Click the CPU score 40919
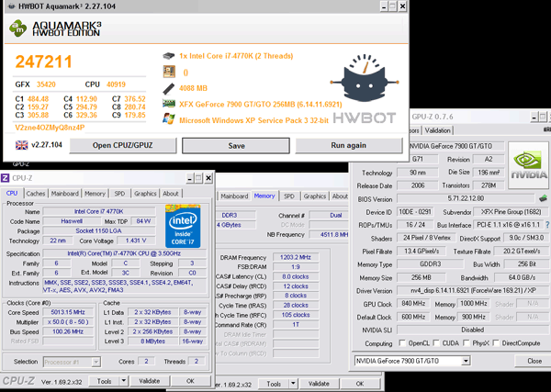551x392 pixels. [116, 84]
